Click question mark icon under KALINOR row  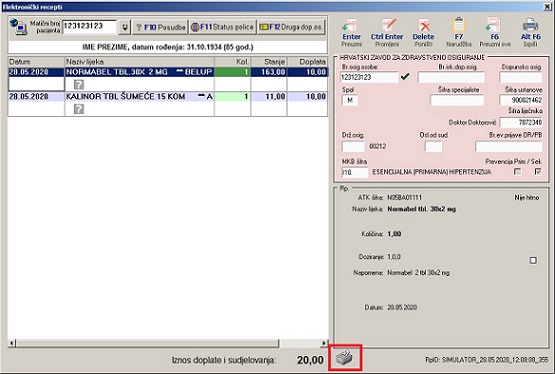click(79, 109)
